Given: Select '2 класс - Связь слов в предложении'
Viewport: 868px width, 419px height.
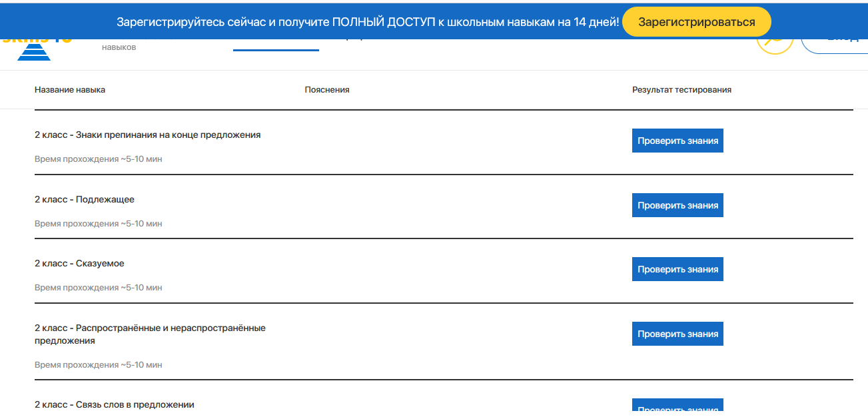Looking at the screenshot, I should [114, 404].
